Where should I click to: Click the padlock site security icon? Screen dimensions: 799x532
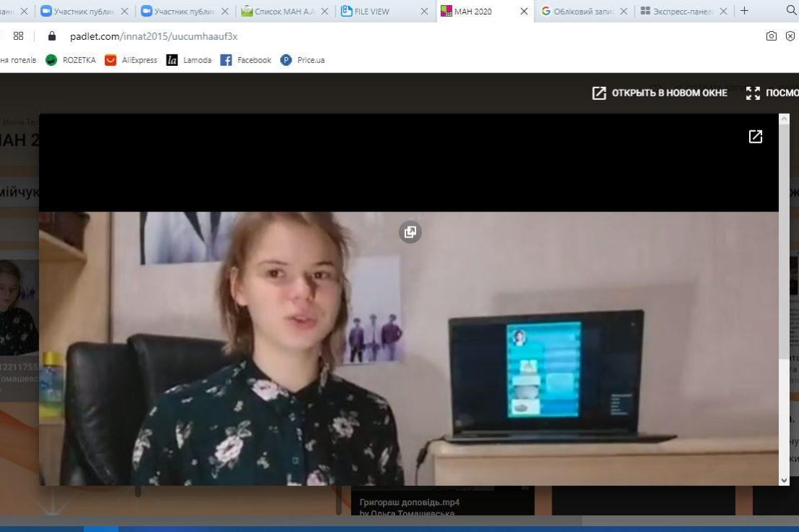51,36
